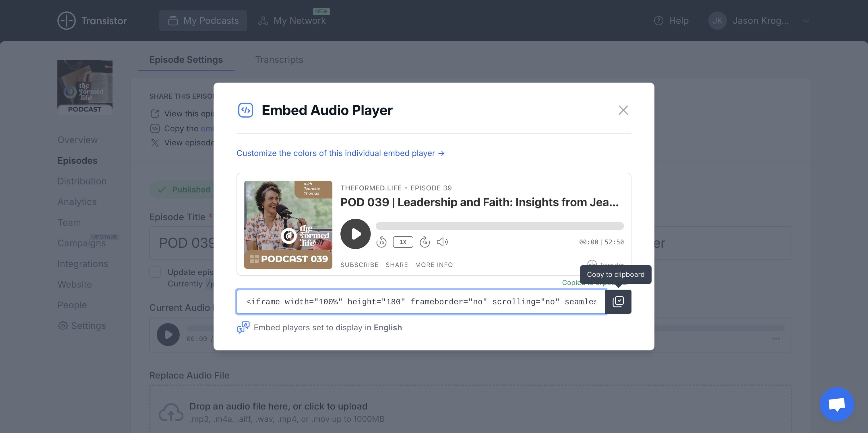Expand the Jason Krog account dropdown

(x=806, y=21)
